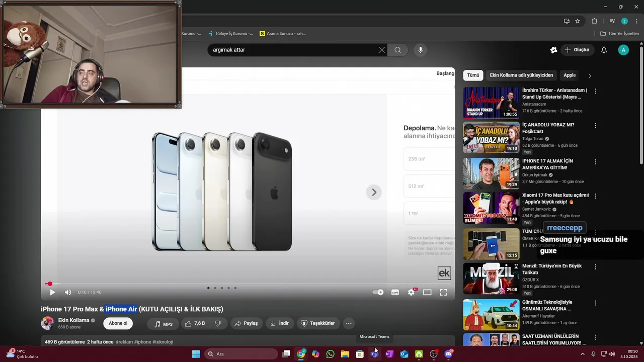The image size is (644, 362).
Task: Open Türkiye İş Kurumu bookmark
Action: pos(230,34)
